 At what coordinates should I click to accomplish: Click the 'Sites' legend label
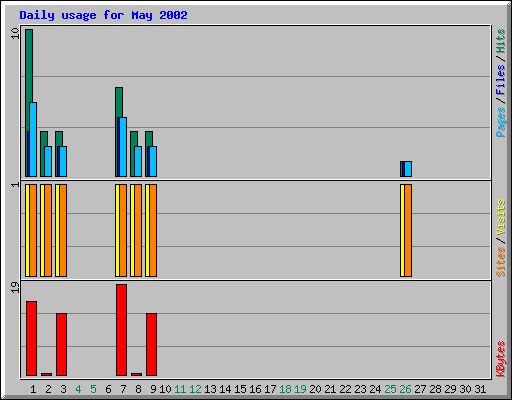500,262
